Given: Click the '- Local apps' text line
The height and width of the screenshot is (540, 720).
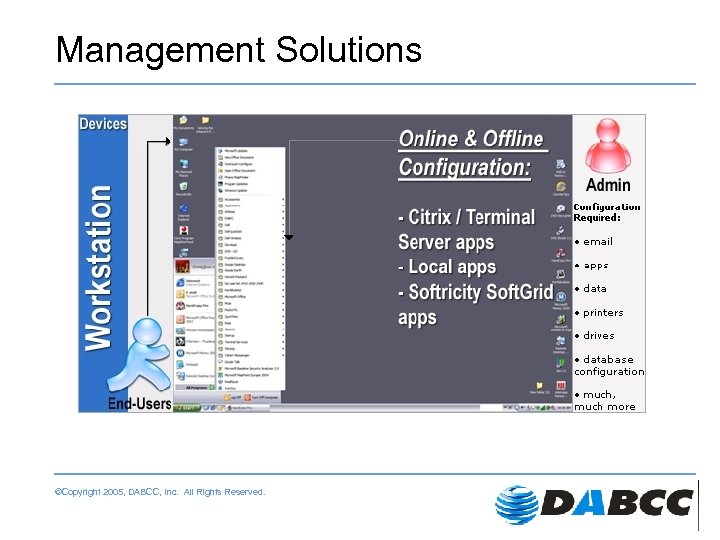Looking at the screenshot, I should pyautogui.click(x=447, y=267).
